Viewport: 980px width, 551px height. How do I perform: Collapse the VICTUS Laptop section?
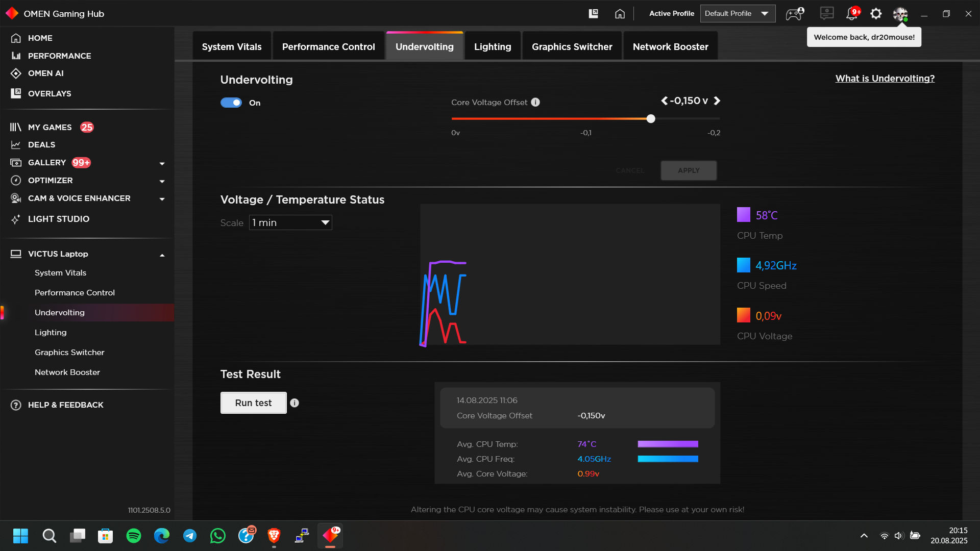[x=162, y=255]
